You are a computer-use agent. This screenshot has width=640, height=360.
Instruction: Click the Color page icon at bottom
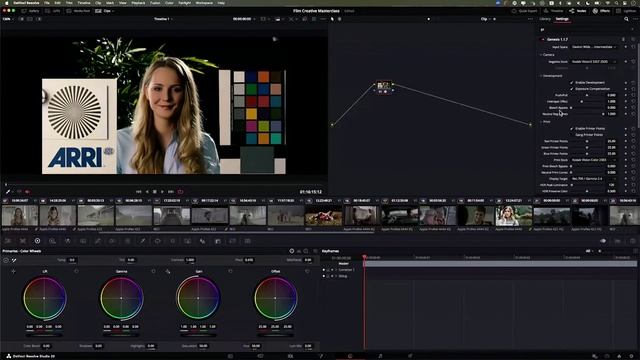pos(350,356)
